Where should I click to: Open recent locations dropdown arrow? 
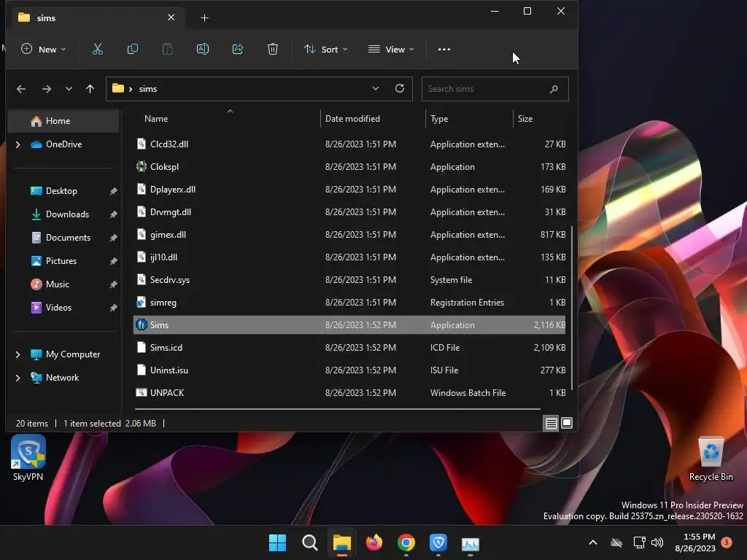(69, 89)
